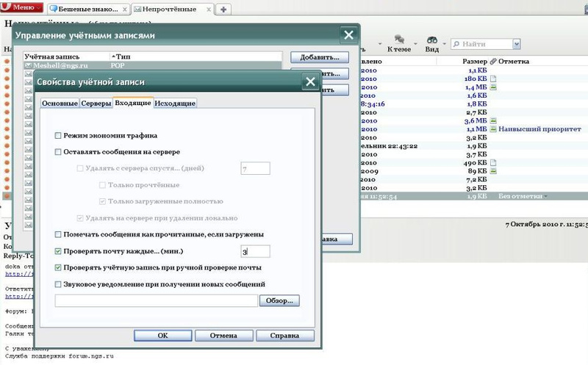Select message row sized 2,7 КБ
Viewport: 588px width, 365px height.
tap(473, 112)
